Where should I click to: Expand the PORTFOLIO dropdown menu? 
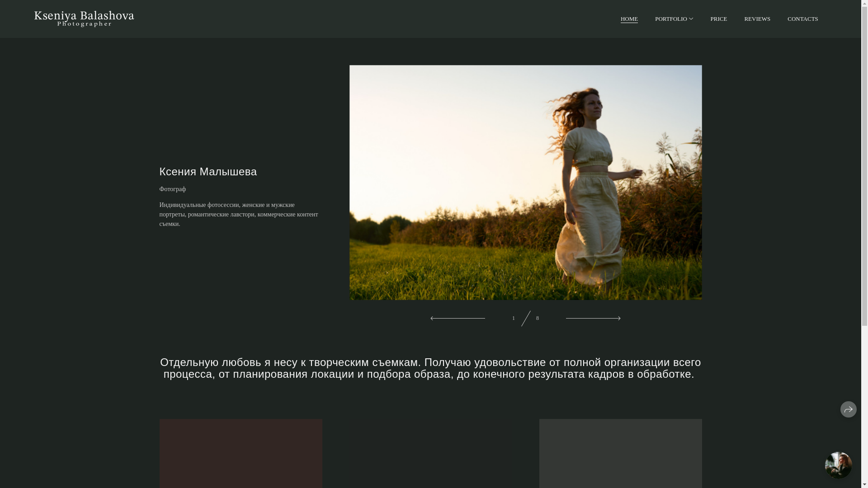[x=674, y=19]
